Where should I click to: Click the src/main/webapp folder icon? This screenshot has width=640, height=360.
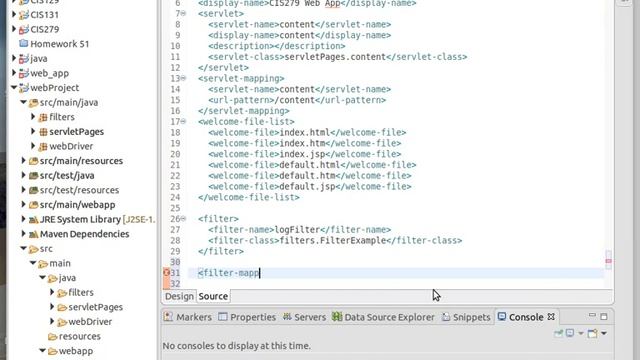(33, 205)
